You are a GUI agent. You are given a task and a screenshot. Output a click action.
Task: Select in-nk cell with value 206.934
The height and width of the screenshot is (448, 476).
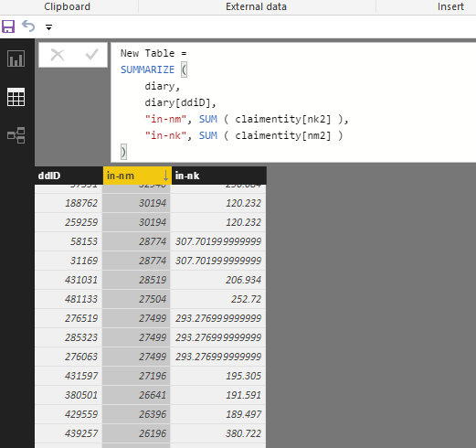click(x=218, y=280)
